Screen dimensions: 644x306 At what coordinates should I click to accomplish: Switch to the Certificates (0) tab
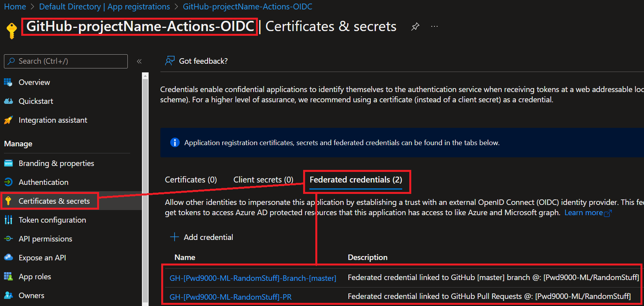(191, 180)
